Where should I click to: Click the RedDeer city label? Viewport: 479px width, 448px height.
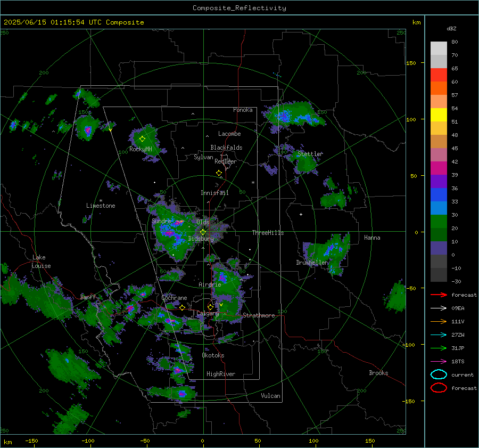click(226, 161)
